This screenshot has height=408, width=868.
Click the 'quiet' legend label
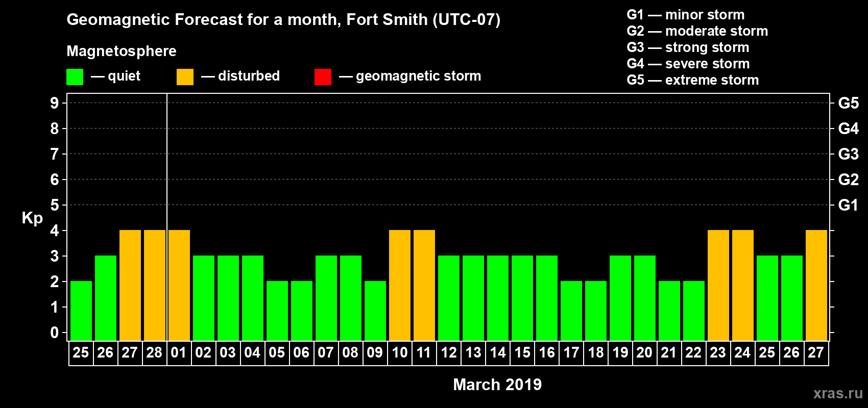pos(124,76)
